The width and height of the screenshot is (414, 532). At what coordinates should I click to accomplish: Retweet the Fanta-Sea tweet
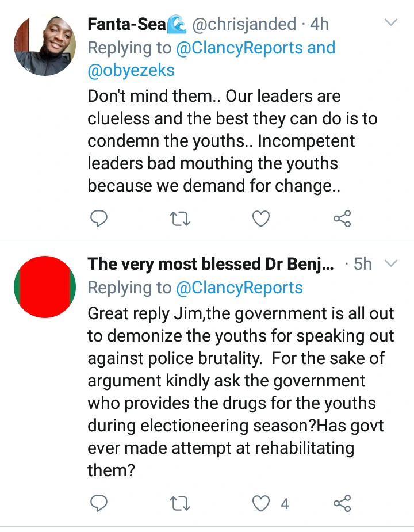pos(181,219)
